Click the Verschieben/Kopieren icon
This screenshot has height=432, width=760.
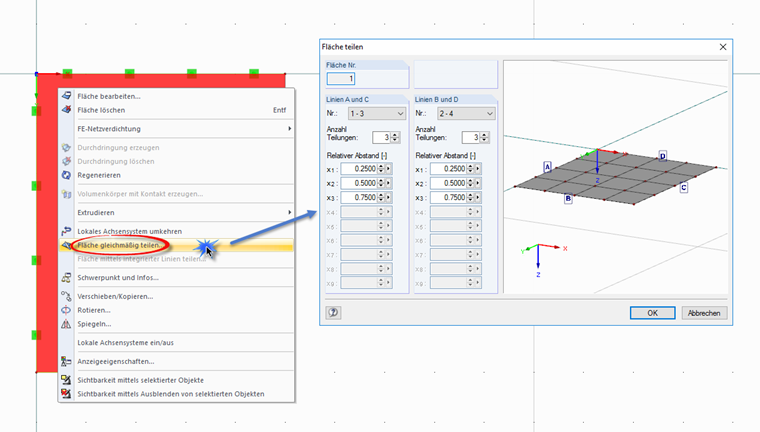click(66, 296)
